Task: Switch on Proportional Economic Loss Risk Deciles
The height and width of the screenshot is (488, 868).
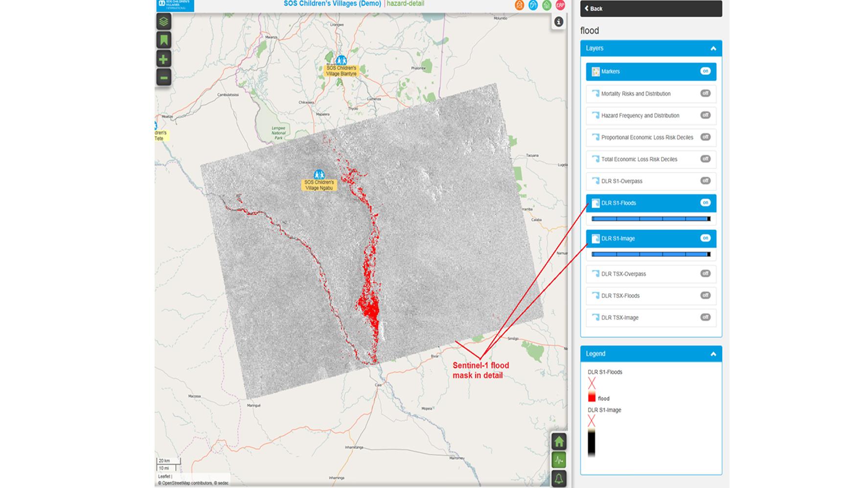Action: [705, 137]
